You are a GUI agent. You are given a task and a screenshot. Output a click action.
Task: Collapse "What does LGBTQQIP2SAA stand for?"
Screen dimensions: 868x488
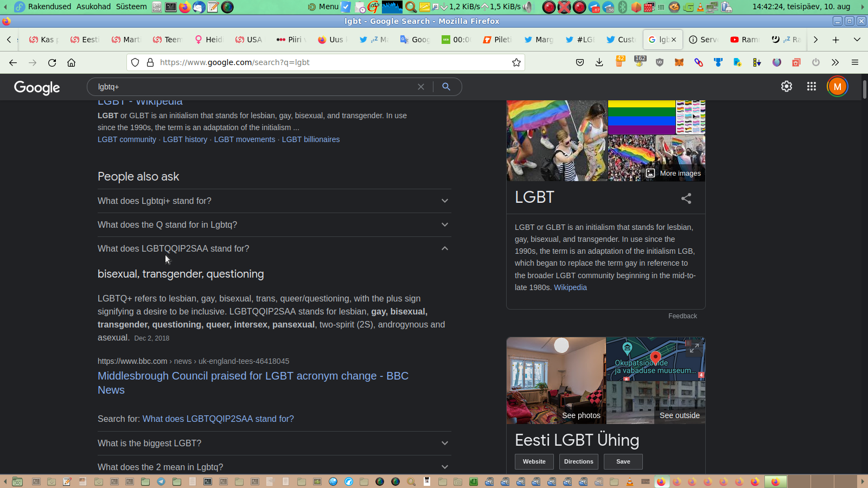pos(275,248)
